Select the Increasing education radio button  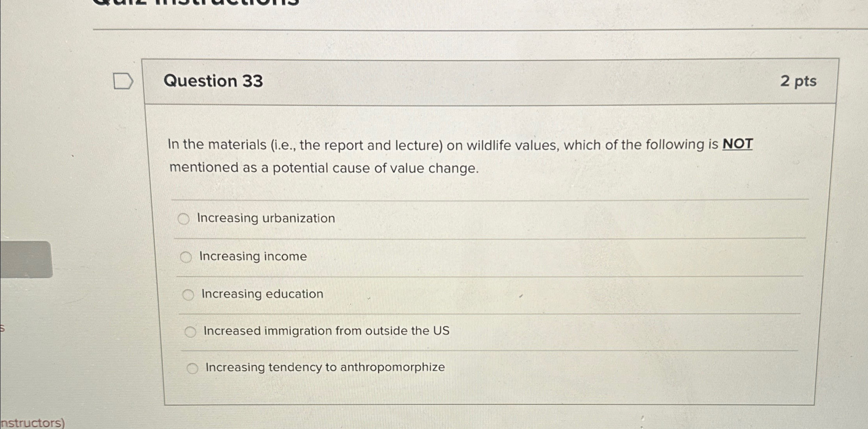pyautogui.click(x=189, y=295)
